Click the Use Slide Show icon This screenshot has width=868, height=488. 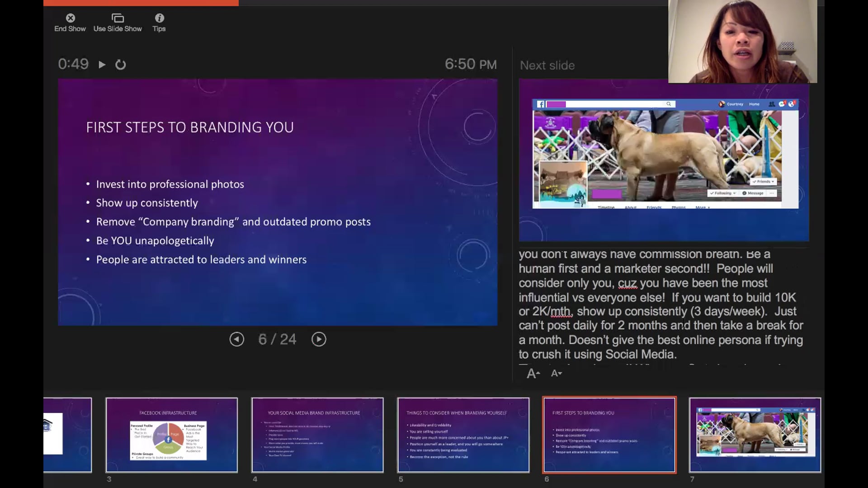tap(118, 18)
